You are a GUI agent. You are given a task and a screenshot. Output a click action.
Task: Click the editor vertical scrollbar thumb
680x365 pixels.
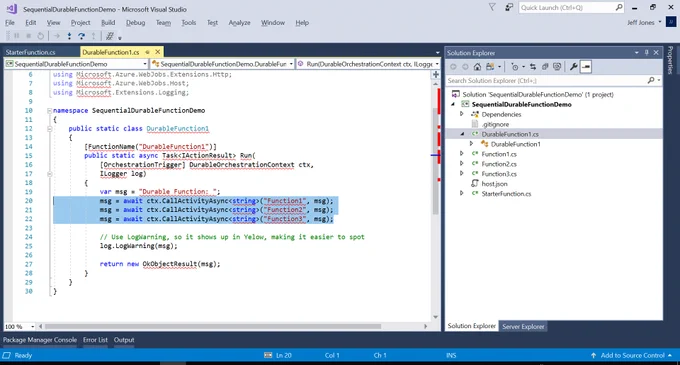click(435, 160)
